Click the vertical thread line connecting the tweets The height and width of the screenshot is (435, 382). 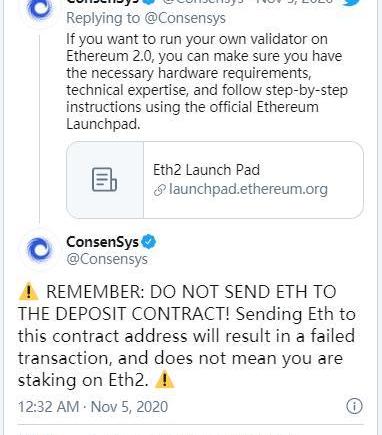click(x=39, y=128)
